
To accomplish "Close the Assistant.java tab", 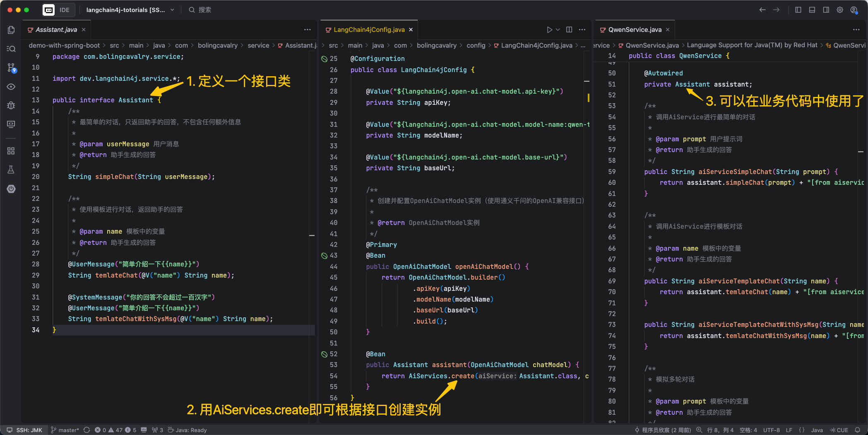I will pyautogui.click(x=84, y=30).
